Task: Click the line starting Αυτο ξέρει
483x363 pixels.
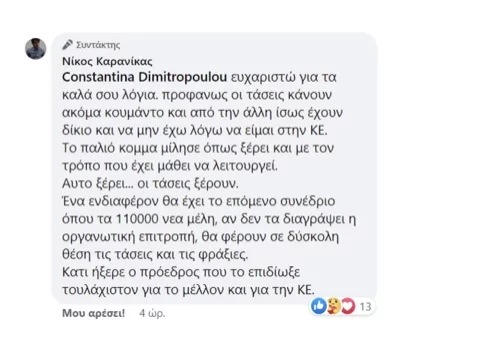Action: 150,184
